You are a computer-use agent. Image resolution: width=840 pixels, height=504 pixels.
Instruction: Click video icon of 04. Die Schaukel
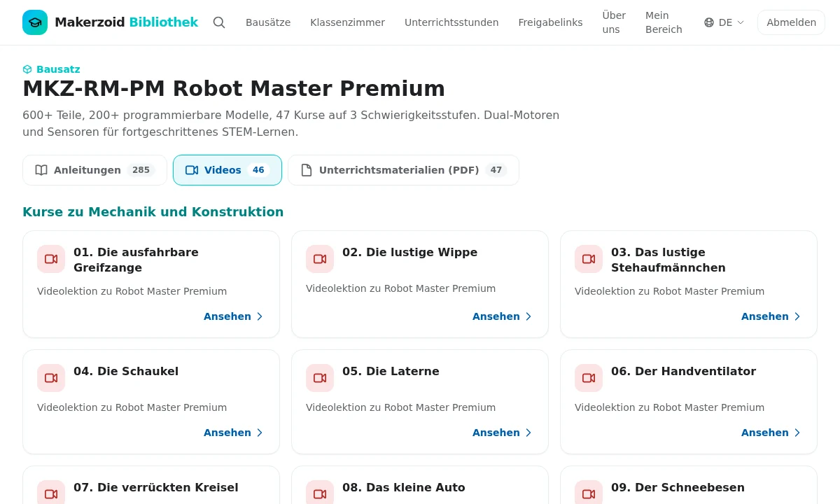coord(51,378)
